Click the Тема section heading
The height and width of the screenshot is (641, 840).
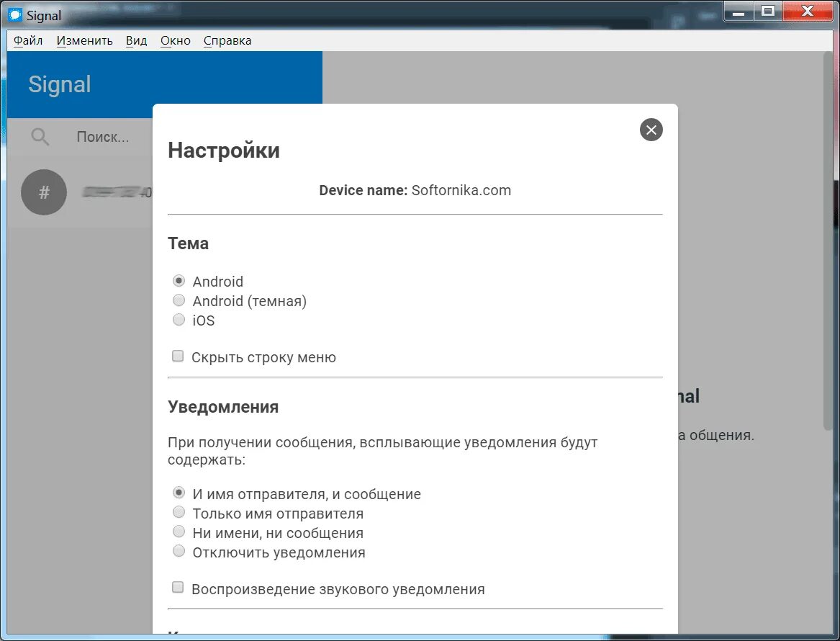click(188, 243)
